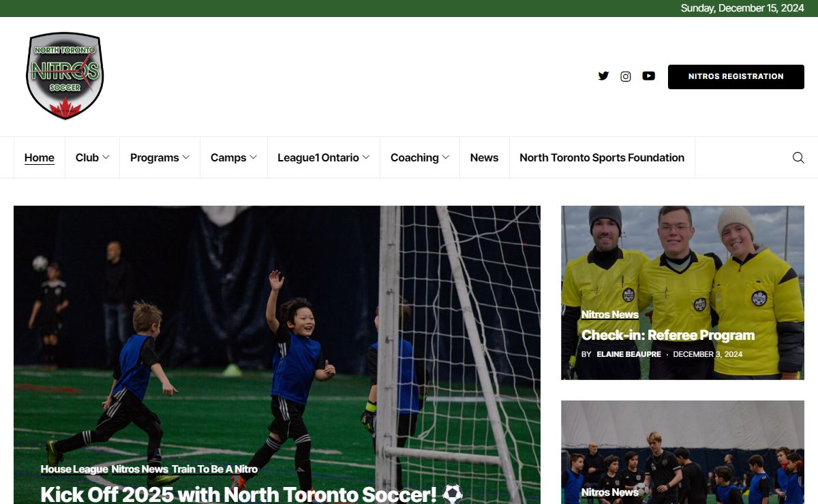This screenshot has width=818, height=504.
Task: Open the Programs menu
Action: click(x=160, y=157)
